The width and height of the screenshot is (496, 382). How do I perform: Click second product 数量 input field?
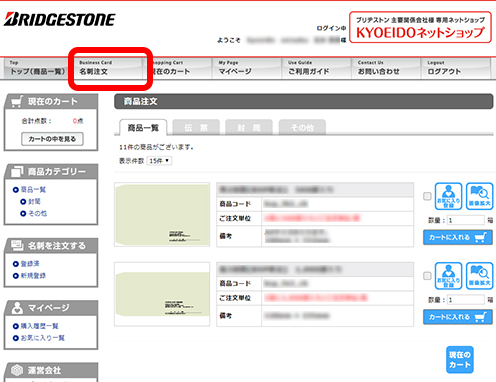point(466,300)
